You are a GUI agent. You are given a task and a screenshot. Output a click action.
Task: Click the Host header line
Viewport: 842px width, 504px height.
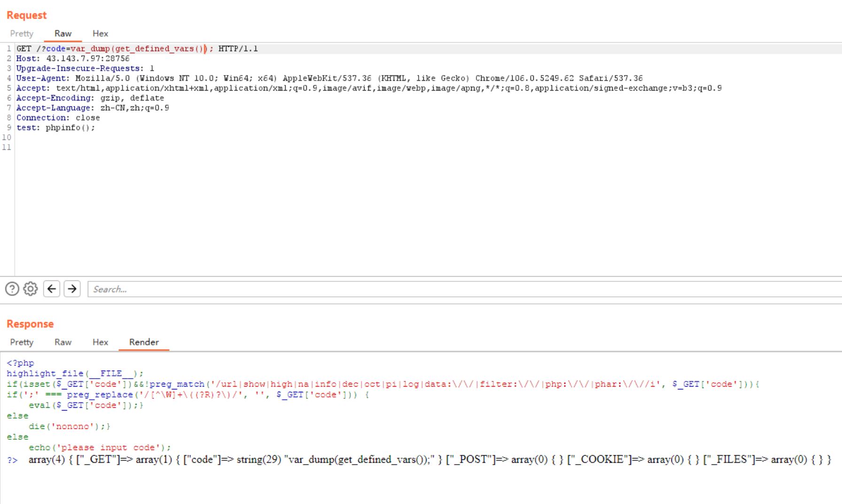point(73,58)
